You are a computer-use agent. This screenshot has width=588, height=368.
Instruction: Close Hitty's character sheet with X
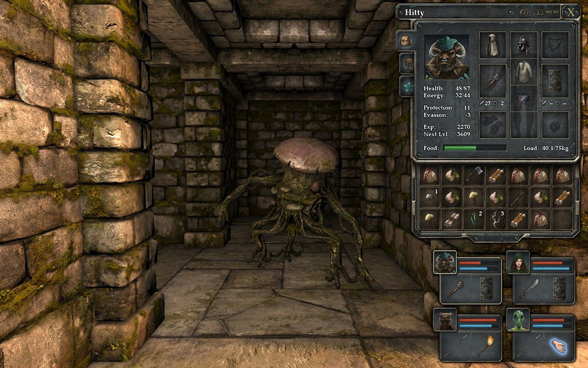coord(570,11)
